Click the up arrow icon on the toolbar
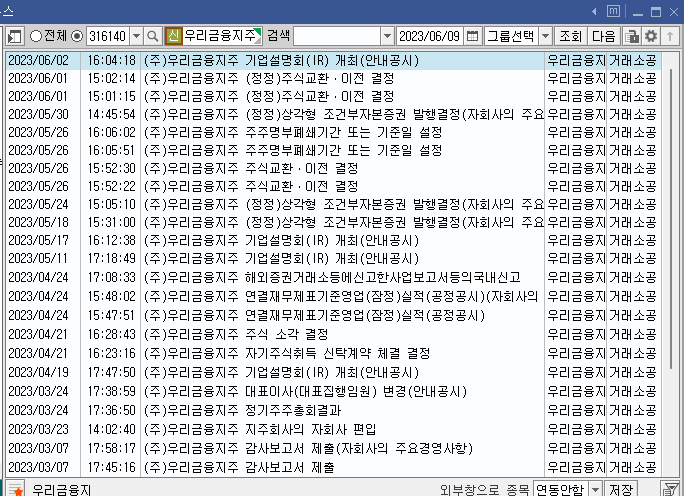 (x=670, y=36)
